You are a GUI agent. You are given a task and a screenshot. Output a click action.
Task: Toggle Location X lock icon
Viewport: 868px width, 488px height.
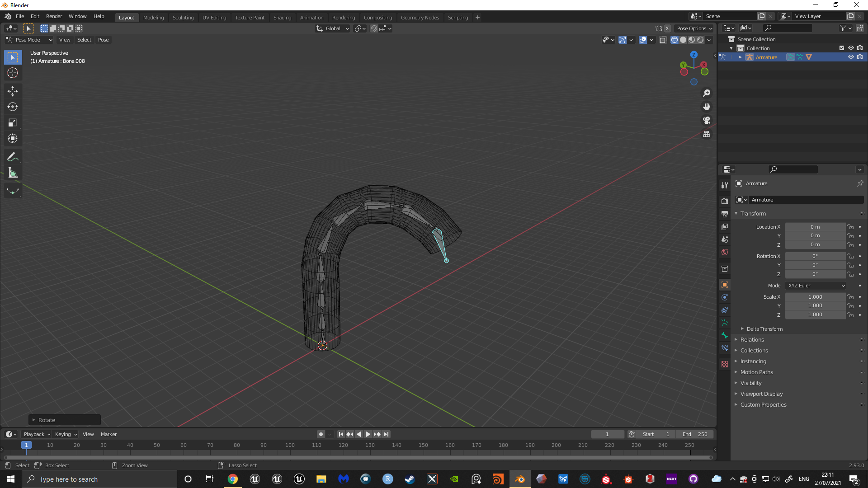(x=850, y=227)
